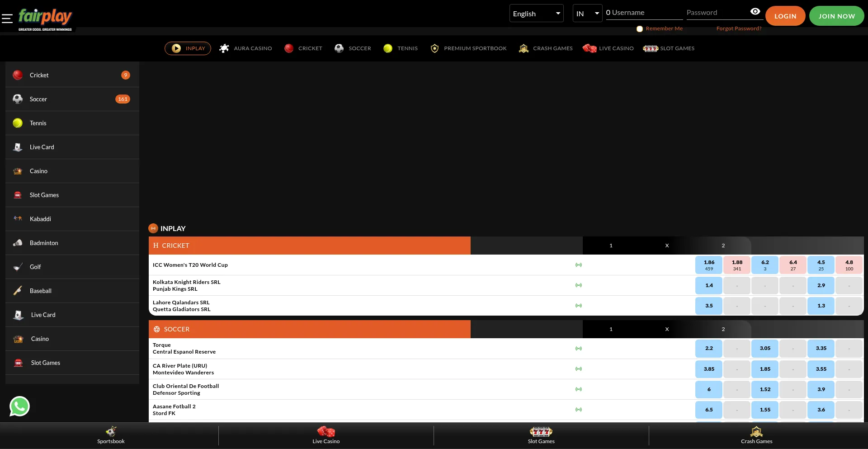This screenshot has width=868, height=449.
Task: Open the hamburger menu icon
Action: click(x=7, y=19)
